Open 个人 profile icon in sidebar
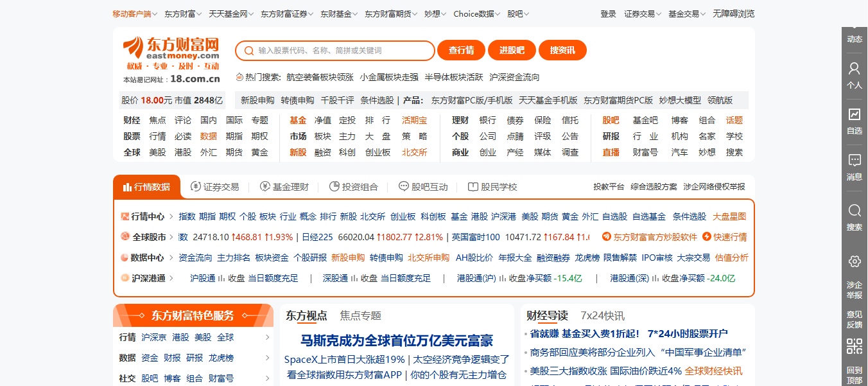This screenshot has width=868, height=386. [x=855, y=68]
